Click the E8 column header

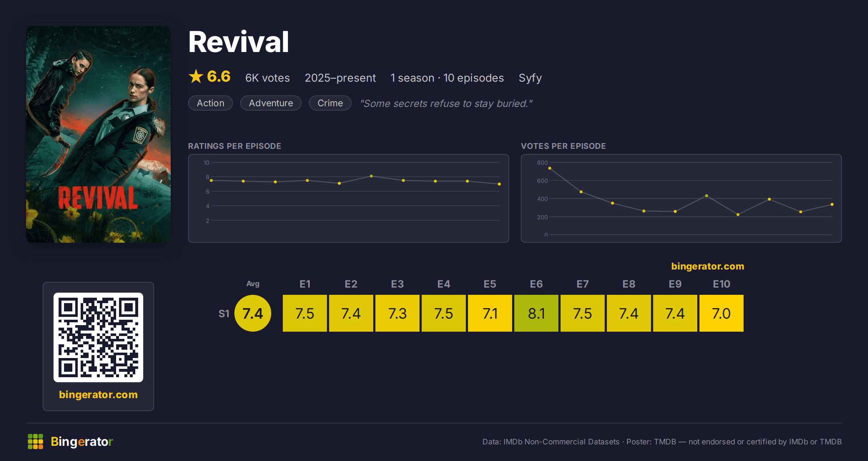pos(629,284)
